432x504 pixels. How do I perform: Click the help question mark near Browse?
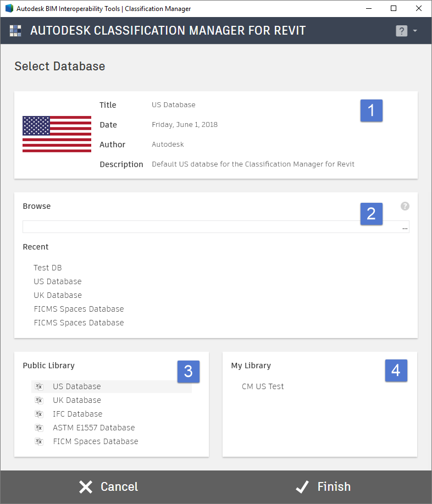coord(405,206)
